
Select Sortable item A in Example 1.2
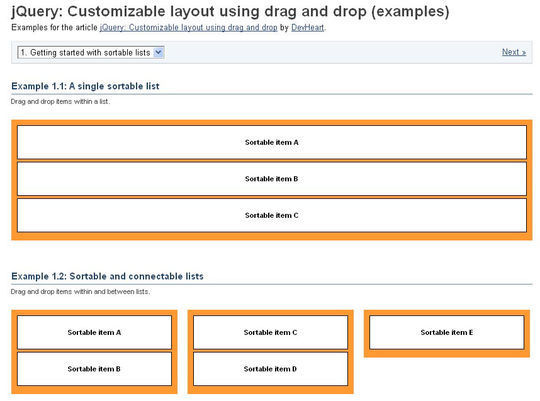94,332
